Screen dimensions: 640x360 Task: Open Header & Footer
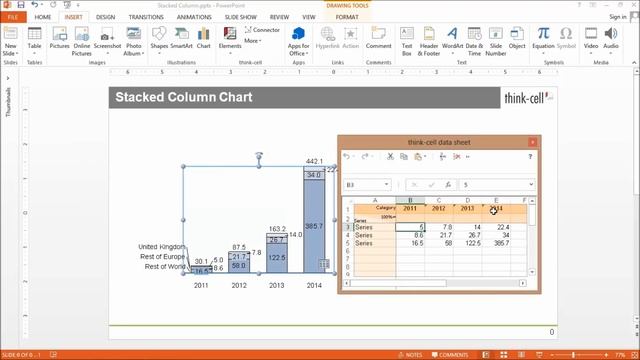coord(429,42)
